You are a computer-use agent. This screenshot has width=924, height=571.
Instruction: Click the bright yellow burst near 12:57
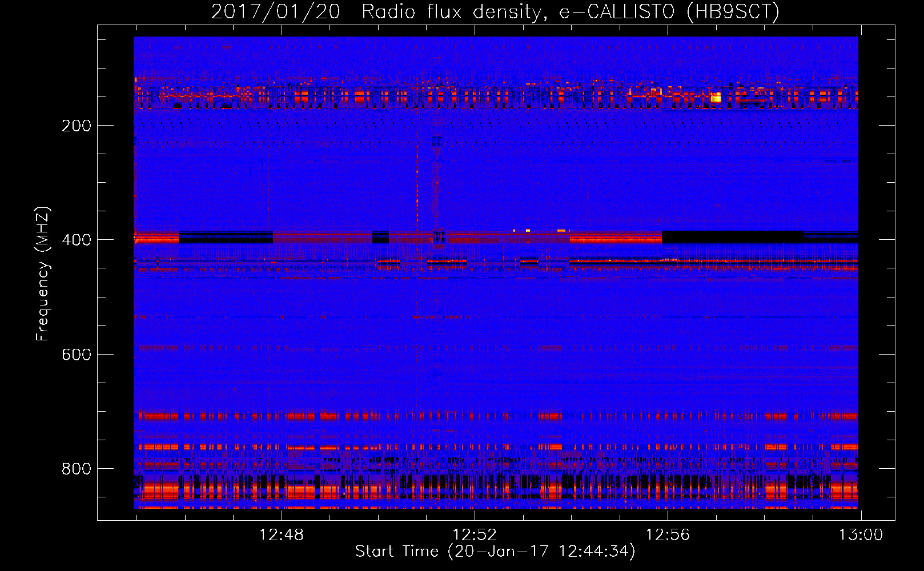[716, 98]
